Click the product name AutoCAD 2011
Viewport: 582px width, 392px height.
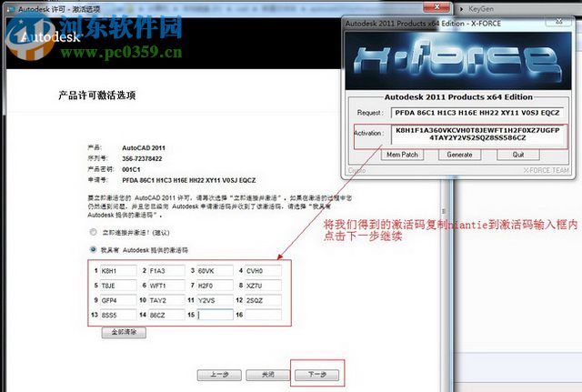tap(144, 147)
